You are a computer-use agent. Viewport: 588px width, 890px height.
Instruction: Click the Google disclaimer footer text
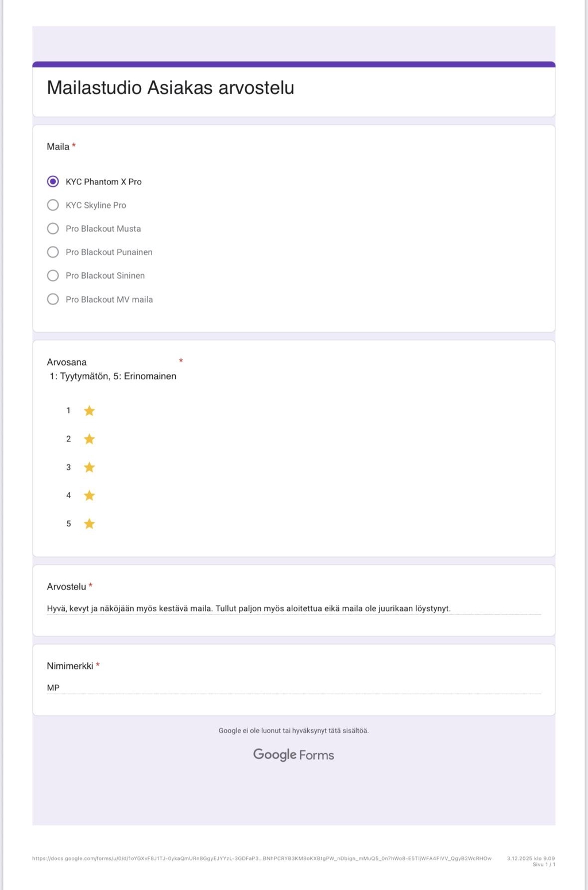(x=293, y=731)
